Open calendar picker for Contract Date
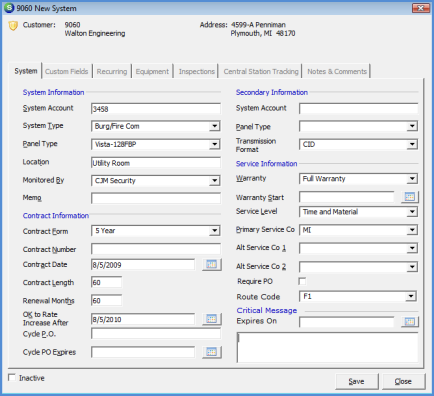This screenshot has height=396, width=434. 212,265
